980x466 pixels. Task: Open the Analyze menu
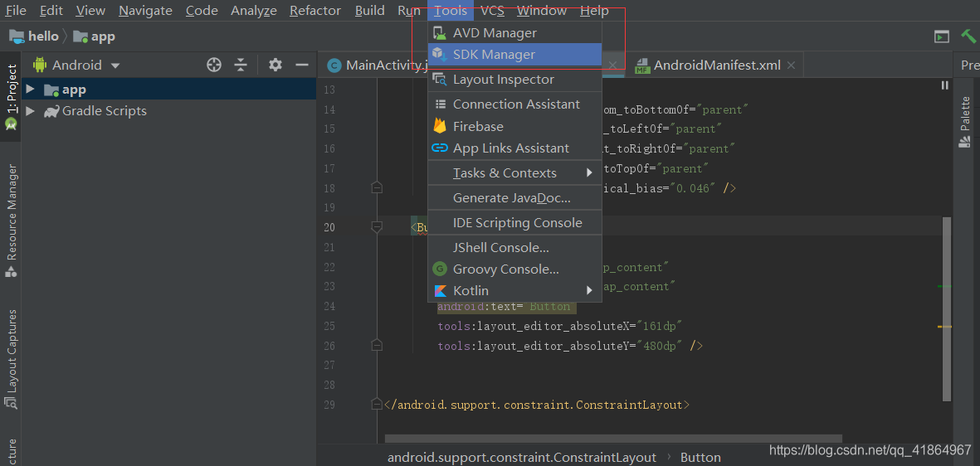pos(254,11)
